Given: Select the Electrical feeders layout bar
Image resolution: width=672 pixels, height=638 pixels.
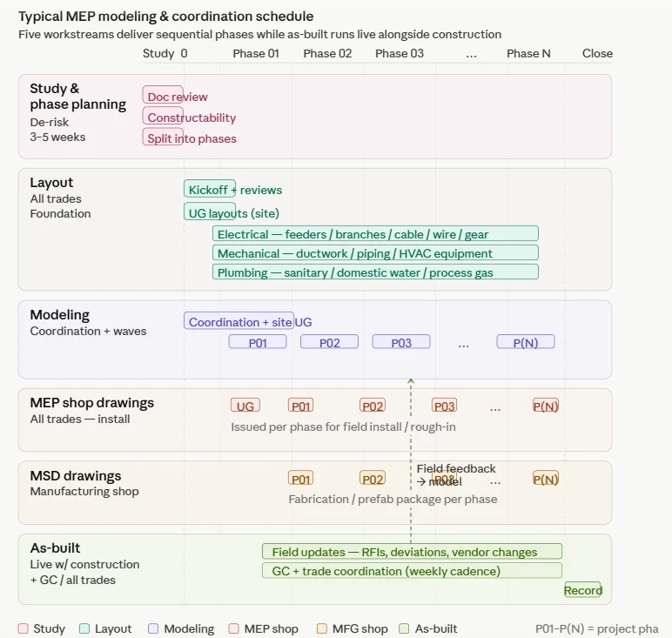Looking at the screenshot, I should (375, 233).
